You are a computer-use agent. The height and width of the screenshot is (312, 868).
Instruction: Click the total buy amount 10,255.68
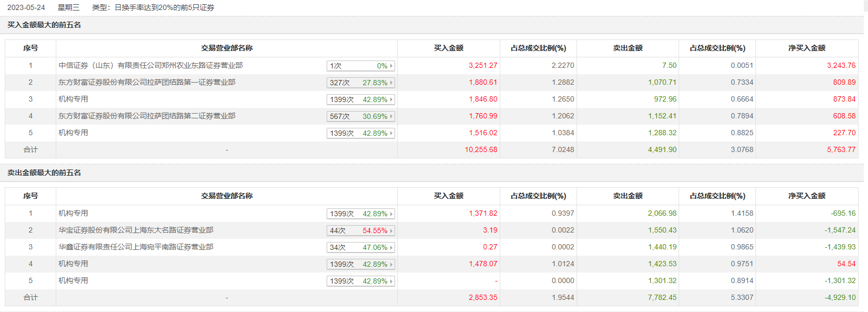(x=481, y=149)
